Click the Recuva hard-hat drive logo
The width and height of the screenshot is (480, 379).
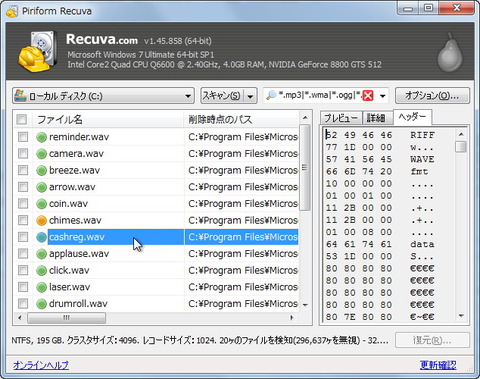click(37, 52)
